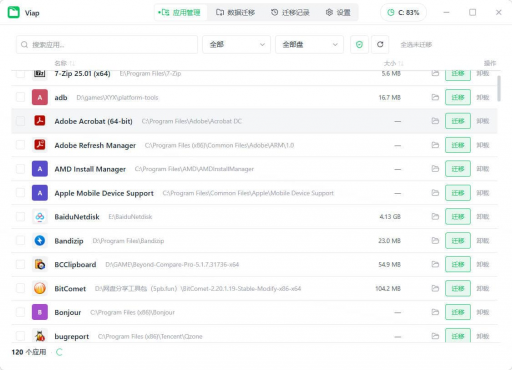Click the Apple Mobile Device Support icon

40,193
